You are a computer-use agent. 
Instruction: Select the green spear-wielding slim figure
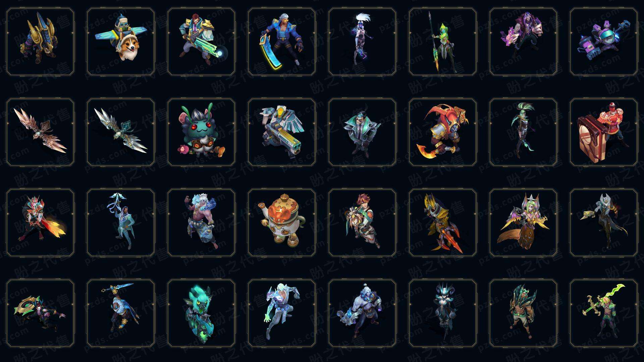(x=443, y=42)
